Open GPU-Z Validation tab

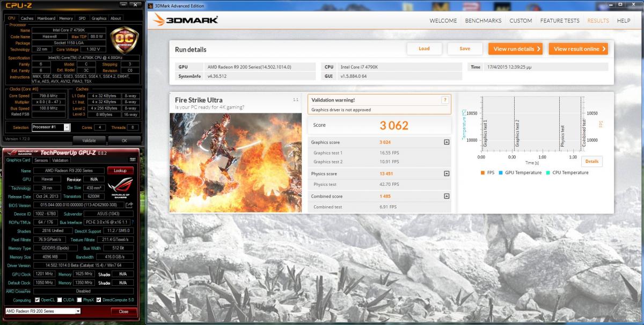click(60, 160)
